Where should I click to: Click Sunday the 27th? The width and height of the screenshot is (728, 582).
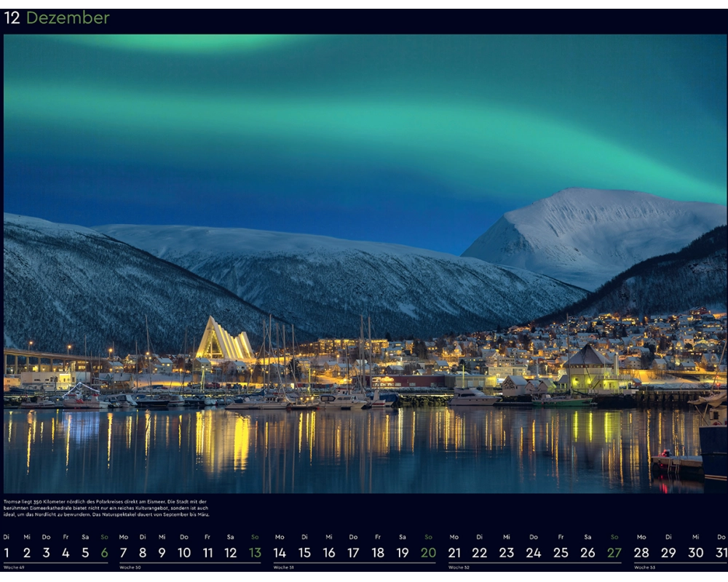coord(614,553)
